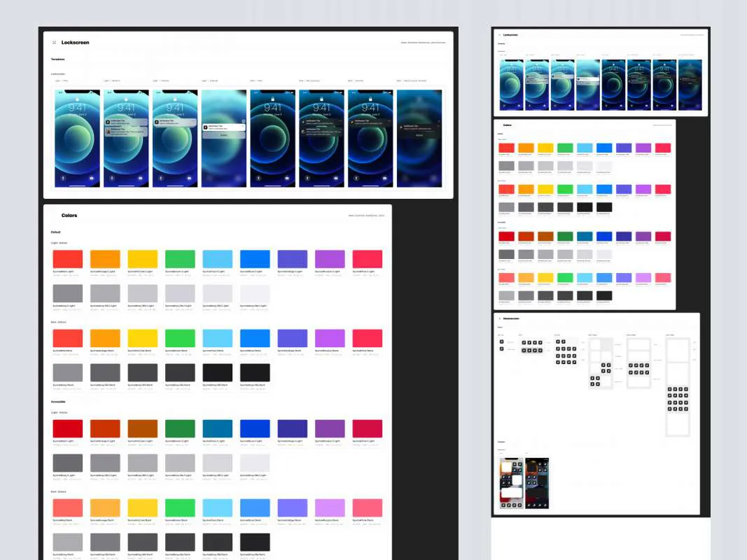Tap the camera icon on the first lockscreen mockup
The width and height of the screenshot is (747, 560).
click(91, 178)
